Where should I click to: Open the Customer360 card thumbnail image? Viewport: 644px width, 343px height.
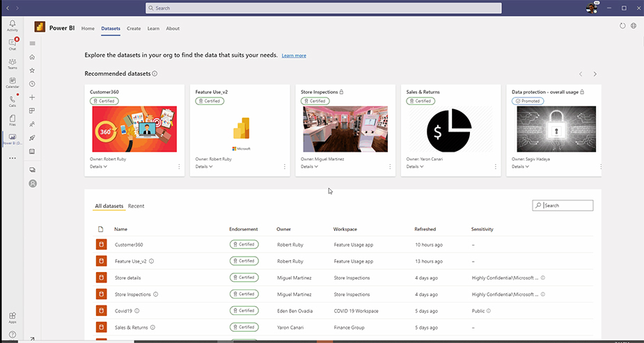click(x=134, y=129)
